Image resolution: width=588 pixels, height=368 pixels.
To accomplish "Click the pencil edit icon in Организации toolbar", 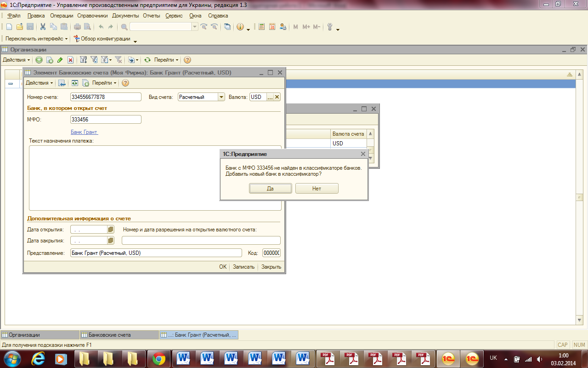I will pos(60,60).
